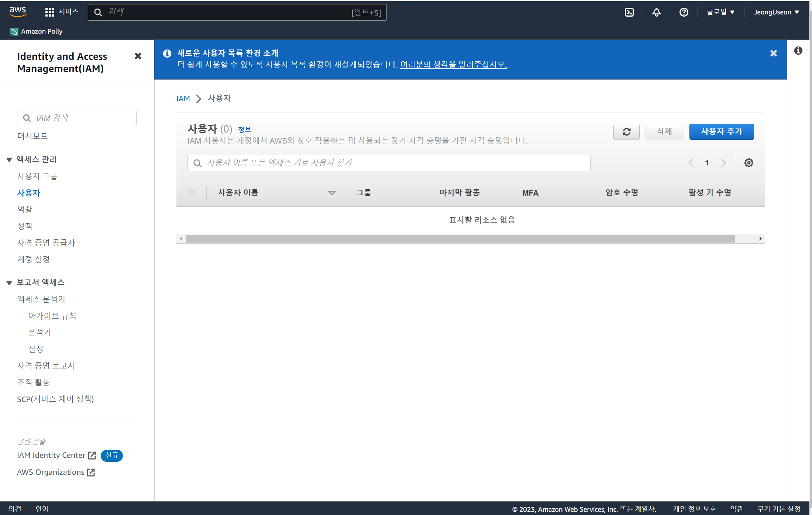Open AWS CloudShell terminal icon
The width and height of the screenshot is (812, 515).
pos(629,12)
